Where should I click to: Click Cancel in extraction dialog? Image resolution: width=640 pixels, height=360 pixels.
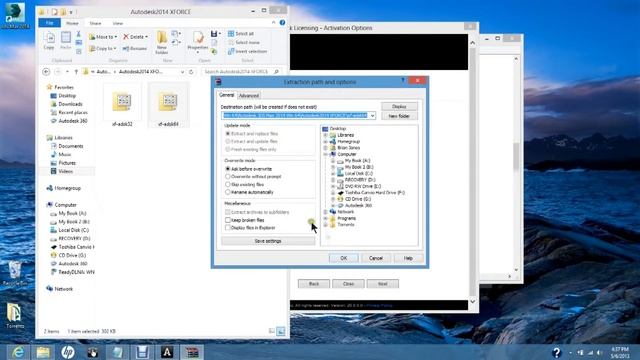tap(376, 258)
